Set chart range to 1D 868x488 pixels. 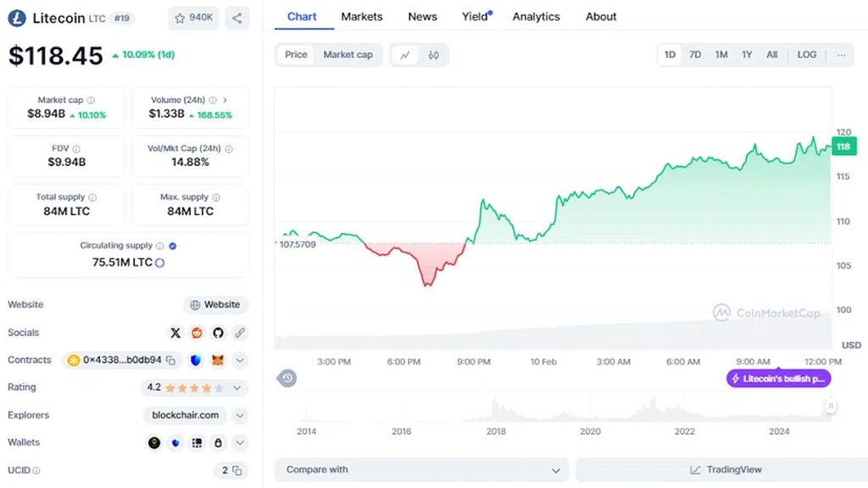pos(670,55)
